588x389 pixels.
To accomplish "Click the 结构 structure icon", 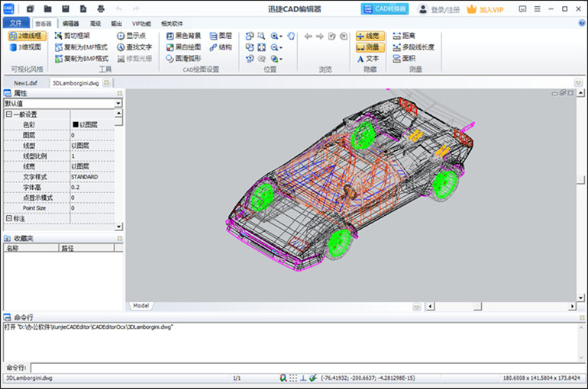I will 221,47.
